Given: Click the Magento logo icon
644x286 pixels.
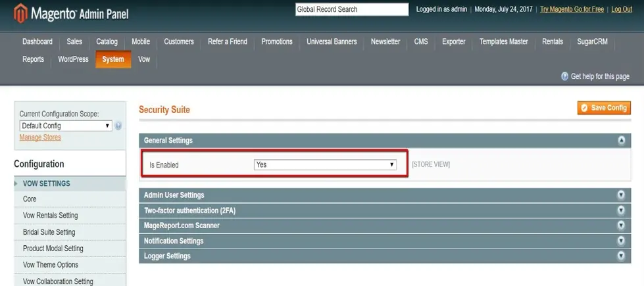Looking at the screenshot, I should (20, 13).
